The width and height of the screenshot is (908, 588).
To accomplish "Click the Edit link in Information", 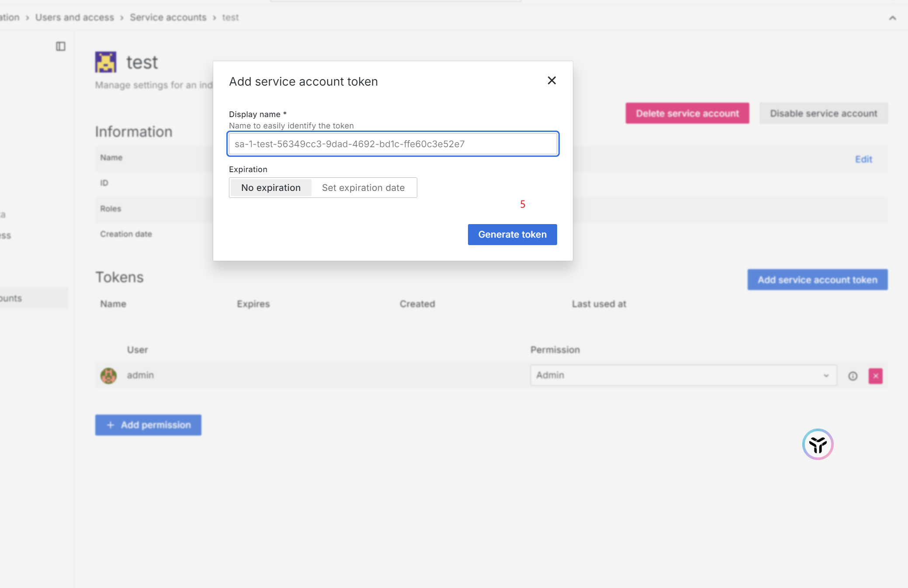I will tap(863, 159).
